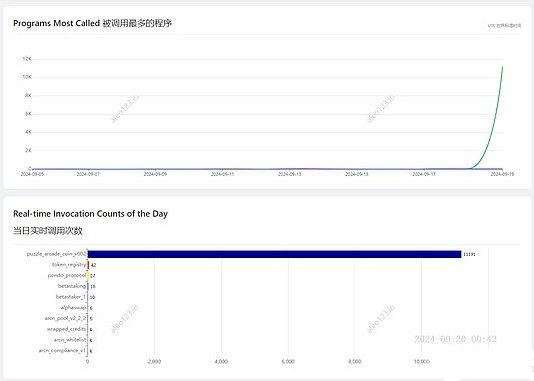Click the 10,000 tick on the bar chart axis
The height and width of the screenshot is (381, 534).
click(421, 362)
